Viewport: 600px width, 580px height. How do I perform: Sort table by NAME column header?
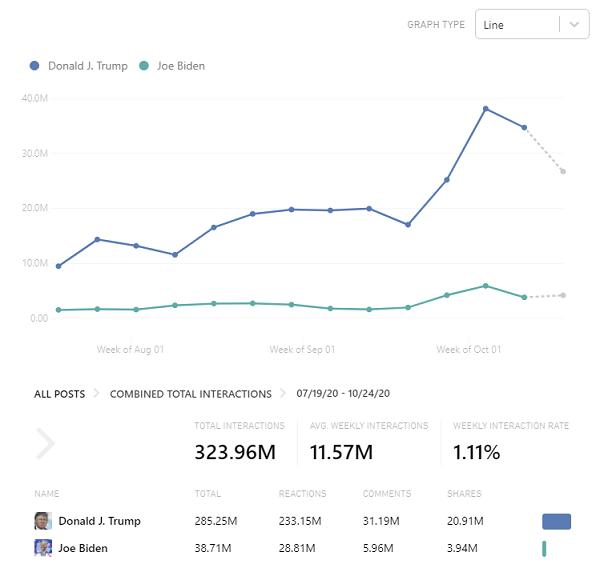47,494
